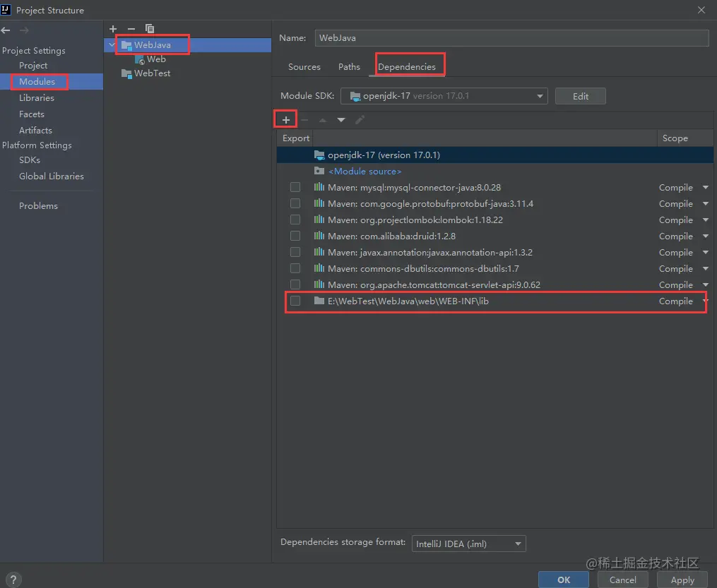
Task: Toggle export for tomcat-servlet-api
Action: click(295, 284)
